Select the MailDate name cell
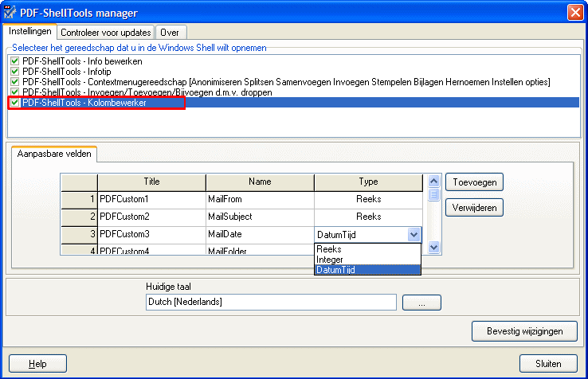Image resolution: width=588 pixels, height=379 pixels. tap(260, 235)
